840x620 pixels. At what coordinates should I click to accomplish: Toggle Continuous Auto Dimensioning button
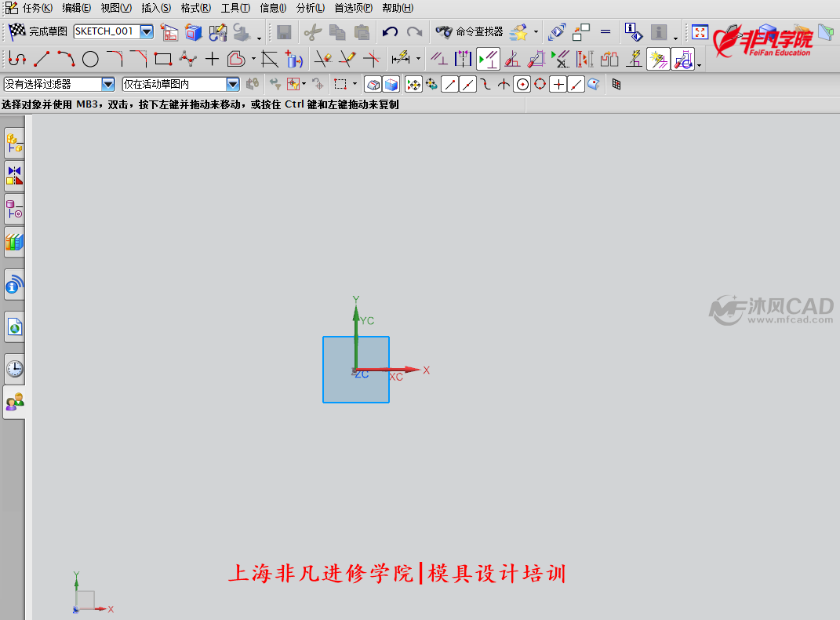coord(682,59)
